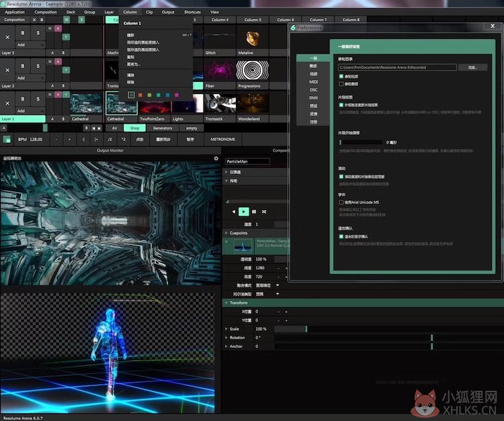Expand the Rotation parameter
Image resolution: width=504 pixels, height=421 pixels.
[x=226, y=338]
